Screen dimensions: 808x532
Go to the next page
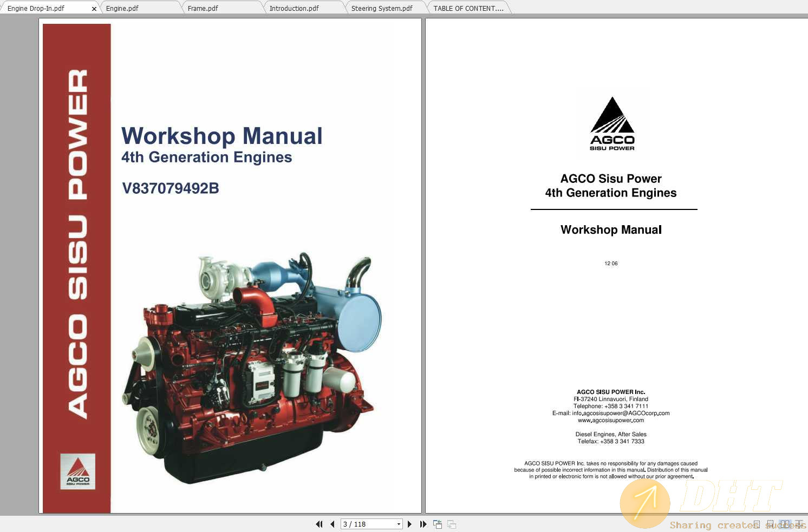[x=409, y=524]
